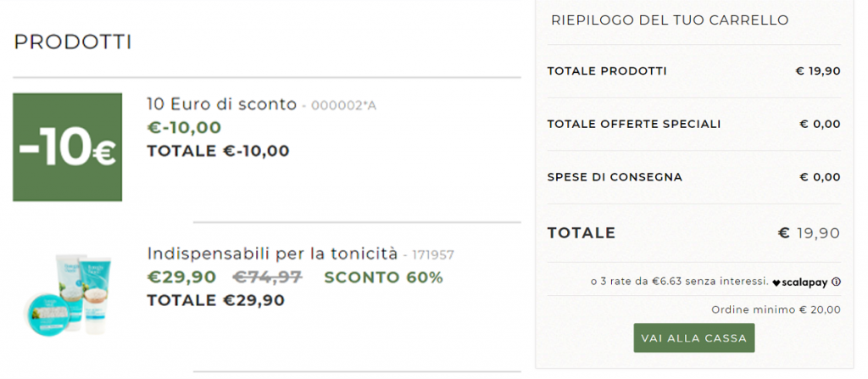This screenshot has width=868, height=379.
Task: Click the Ordine minimo € 20,00 notice
Action: pyautogui.click(x=776, y=309)
